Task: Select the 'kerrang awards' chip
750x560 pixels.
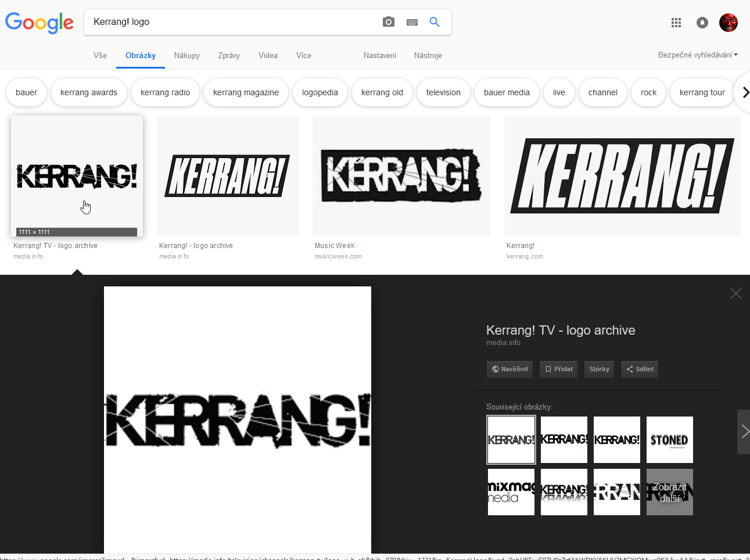Action: coord(89,92)
